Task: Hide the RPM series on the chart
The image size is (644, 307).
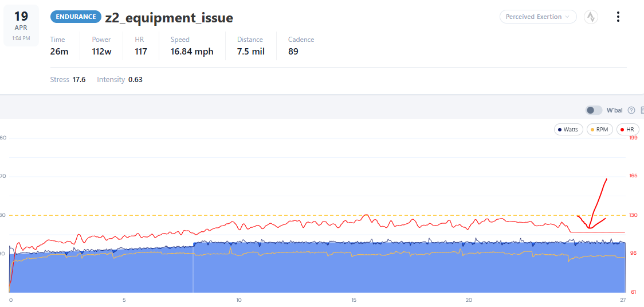Action: [x=600, y=130]
